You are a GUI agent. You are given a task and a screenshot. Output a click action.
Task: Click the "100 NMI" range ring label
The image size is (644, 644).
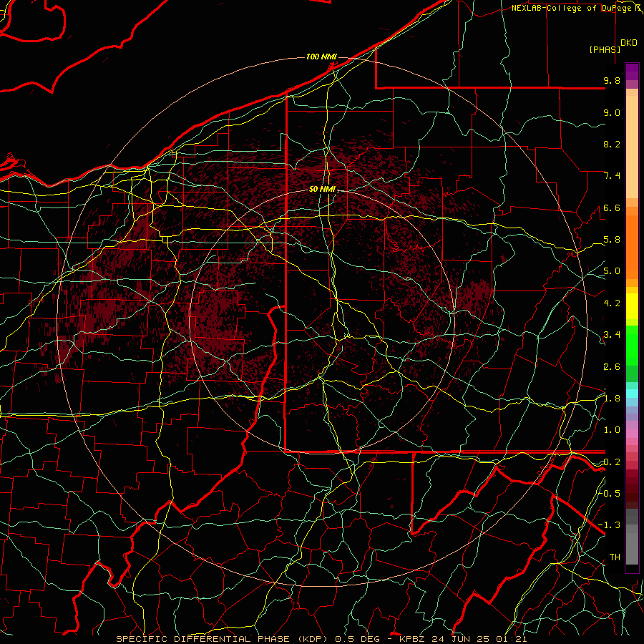(x=321, y=57)
